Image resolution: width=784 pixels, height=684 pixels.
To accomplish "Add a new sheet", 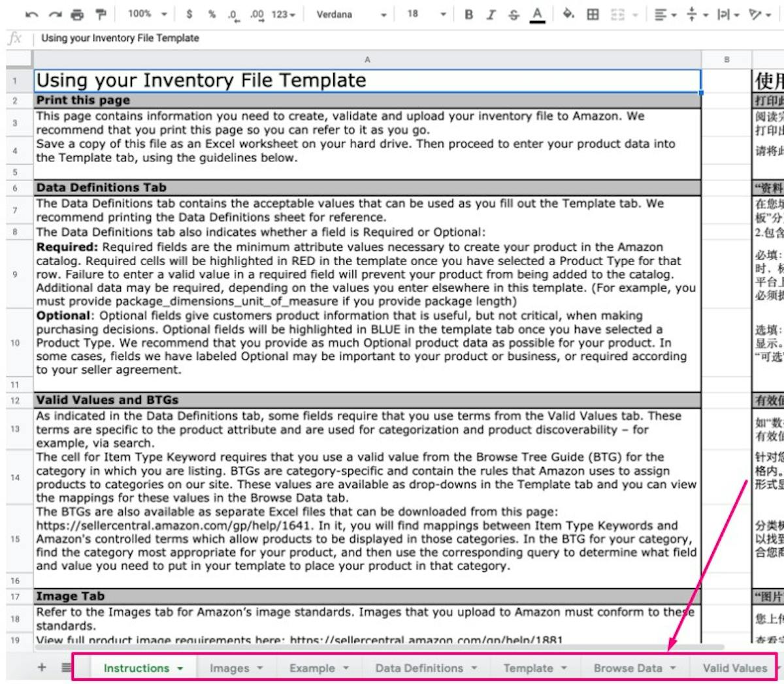I will point(42,667).
